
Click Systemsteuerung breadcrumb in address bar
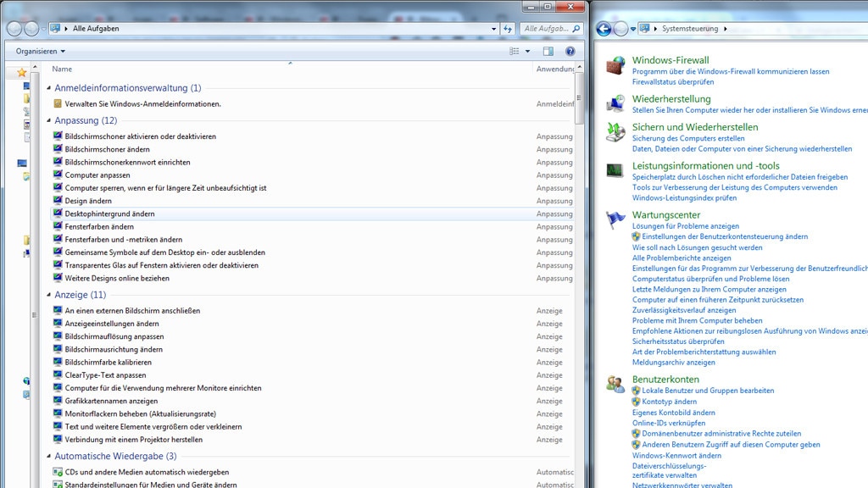pos(690,29)
